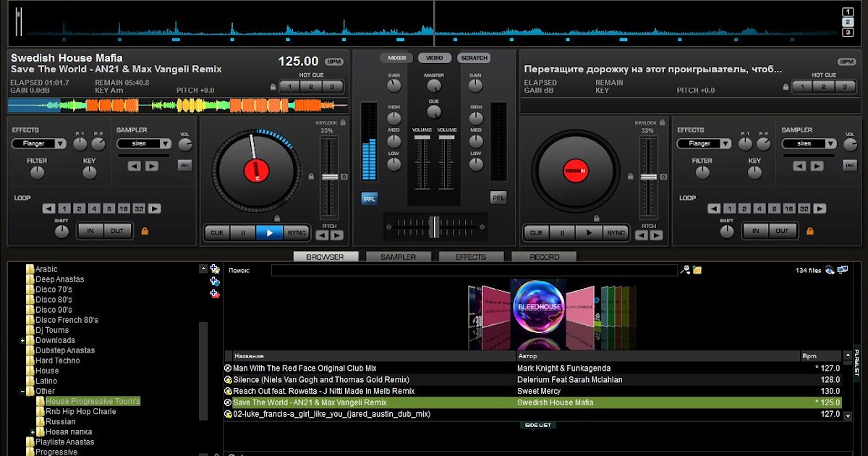Image resolution: width=868 pixels, height=456 pixels.
Task: Click left deck loop IN button
Action: pyautogui.click(x=90, y=231)
